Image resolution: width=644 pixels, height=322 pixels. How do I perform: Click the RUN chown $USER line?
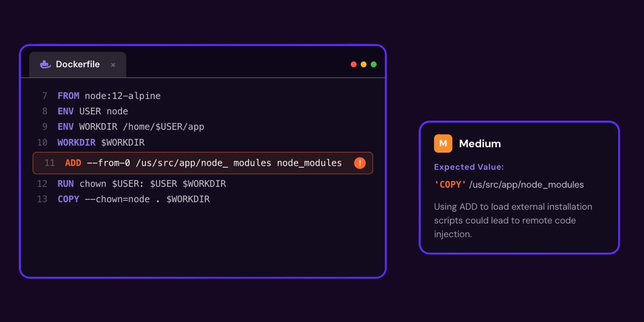click(142, 184)
